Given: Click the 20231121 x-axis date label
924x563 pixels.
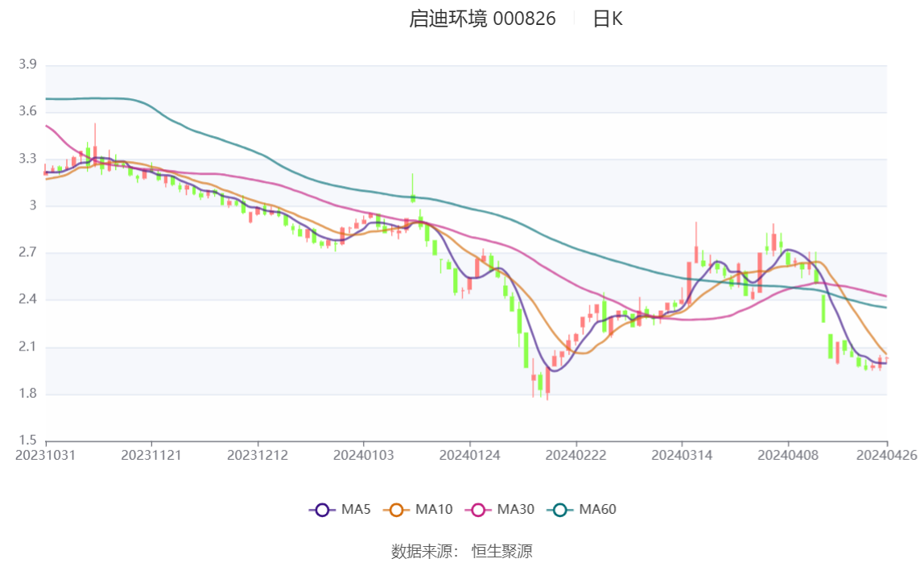Looking at the screenshot, I should 151,456.
